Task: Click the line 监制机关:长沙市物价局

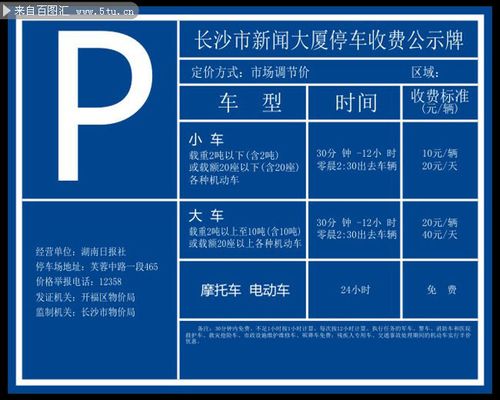Action: click(x=85, y=312)
